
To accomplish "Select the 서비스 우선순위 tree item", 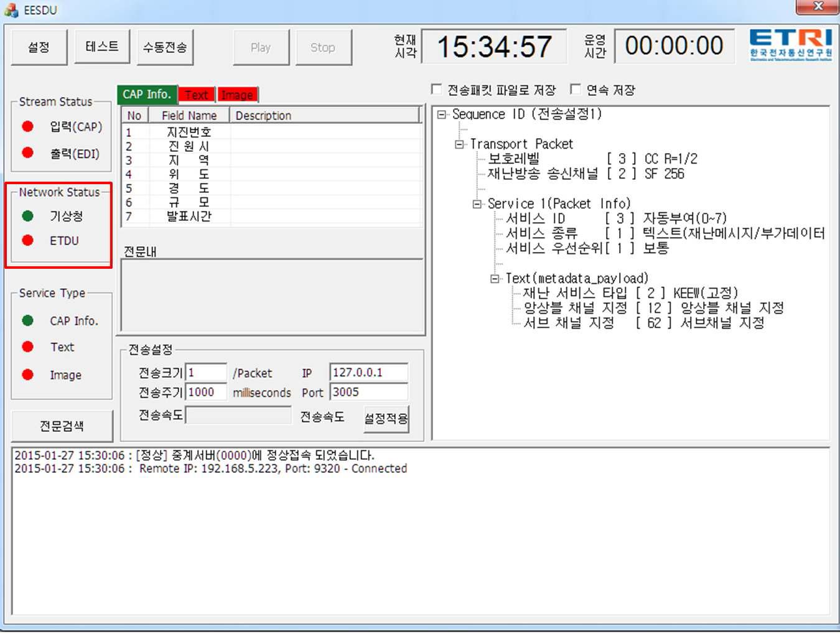I will click(x=587, y=249).
